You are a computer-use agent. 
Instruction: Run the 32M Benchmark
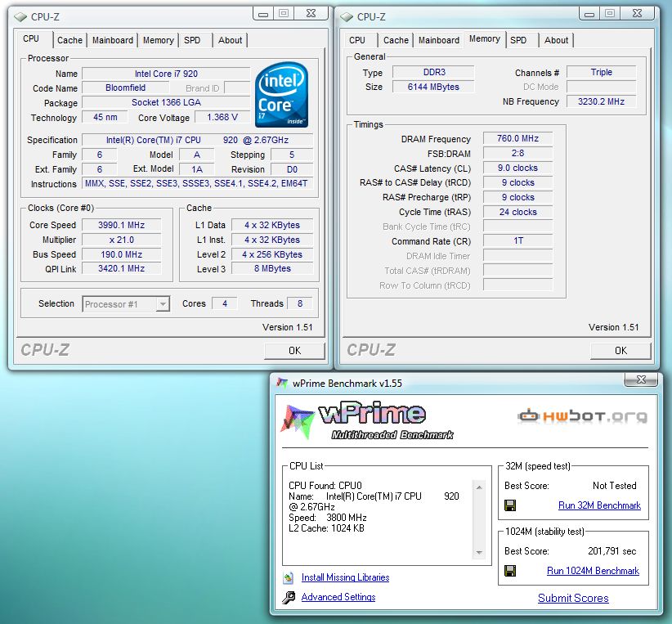(599, 505)
